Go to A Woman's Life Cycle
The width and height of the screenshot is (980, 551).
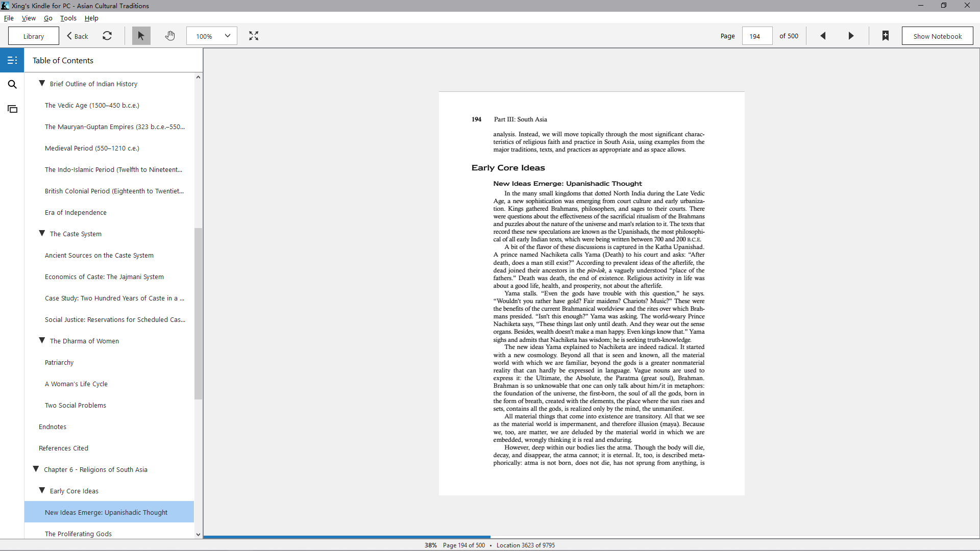(x=109, y=384)
